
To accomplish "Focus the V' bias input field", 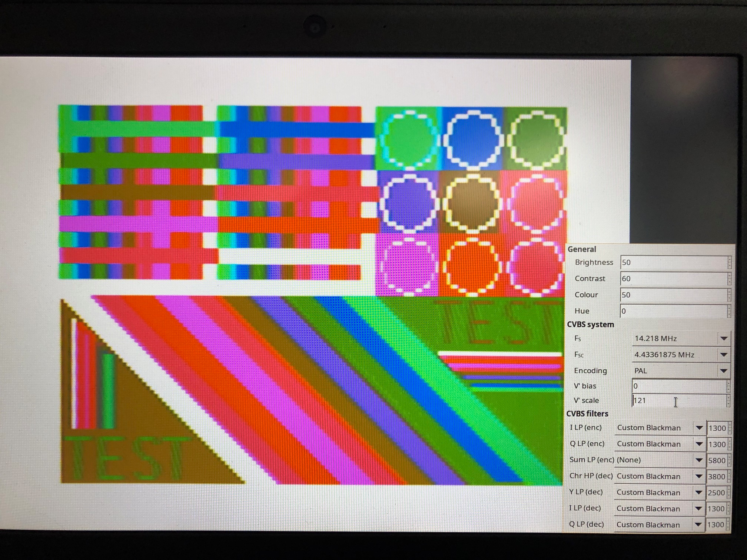I will (678, 386).
